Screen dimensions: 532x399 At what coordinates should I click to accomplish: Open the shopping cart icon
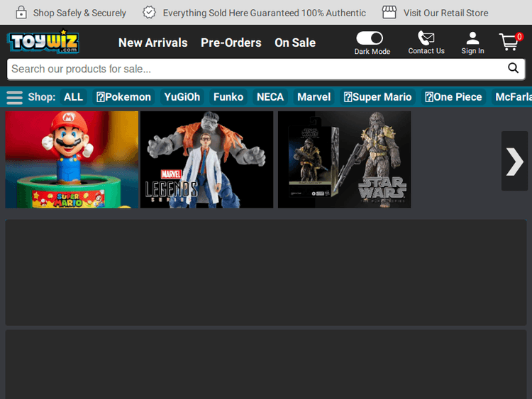pos(509,42)
